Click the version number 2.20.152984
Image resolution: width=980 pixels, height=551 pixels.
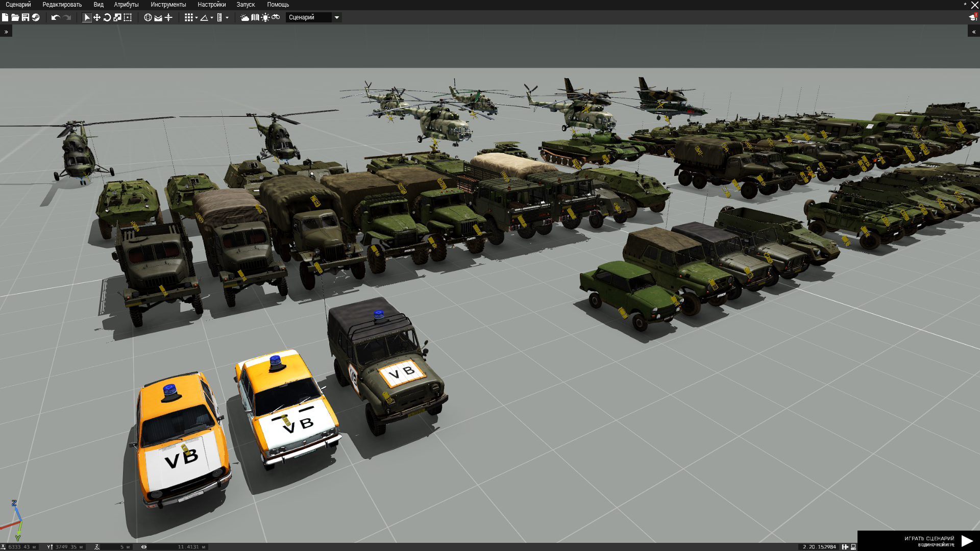[x=819, y=547]
